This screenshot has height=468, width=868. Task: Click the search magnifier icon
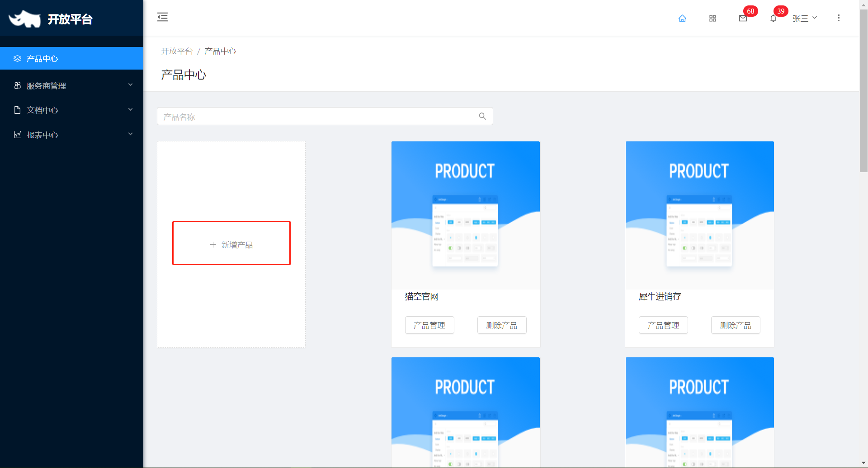pyautogui.click(x=482, y=116)
